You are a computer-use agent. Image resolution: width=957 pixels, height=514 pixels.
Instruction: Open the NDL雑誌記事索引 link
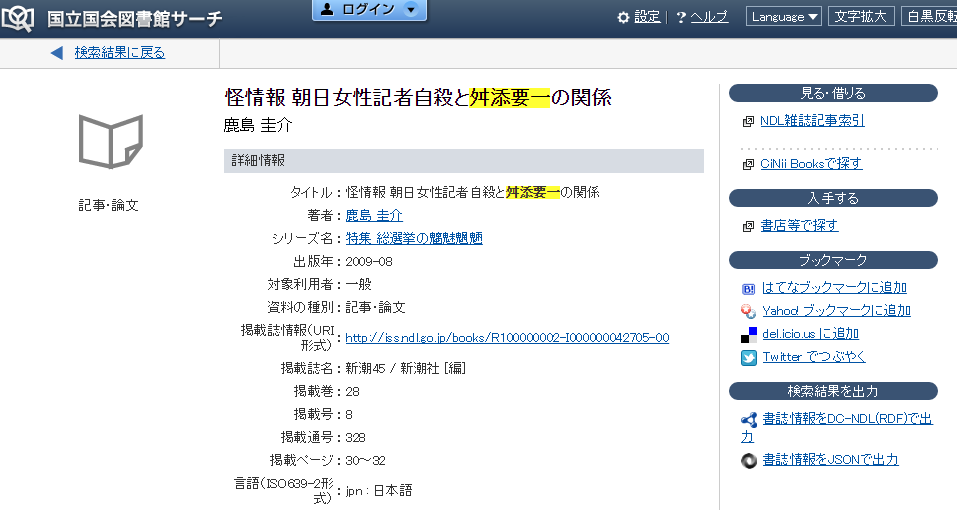click(x=812, y=121)
